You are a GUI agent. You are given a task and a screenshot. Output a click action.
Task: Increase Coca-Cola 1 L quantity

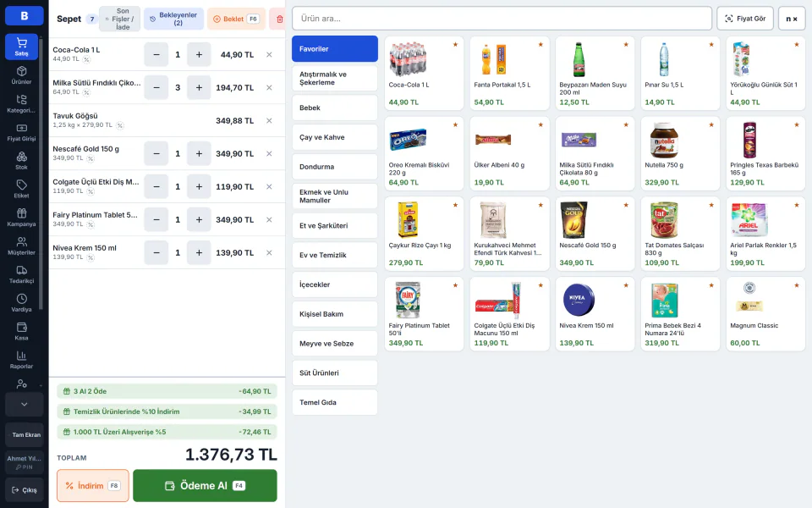199,54
